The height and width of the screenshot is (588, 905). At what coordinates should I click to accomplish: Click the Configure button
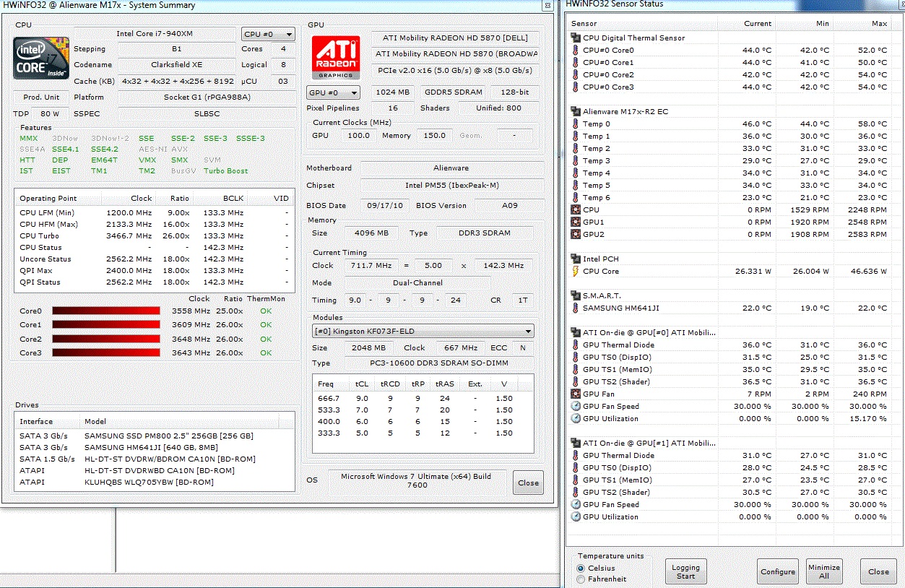778,571
